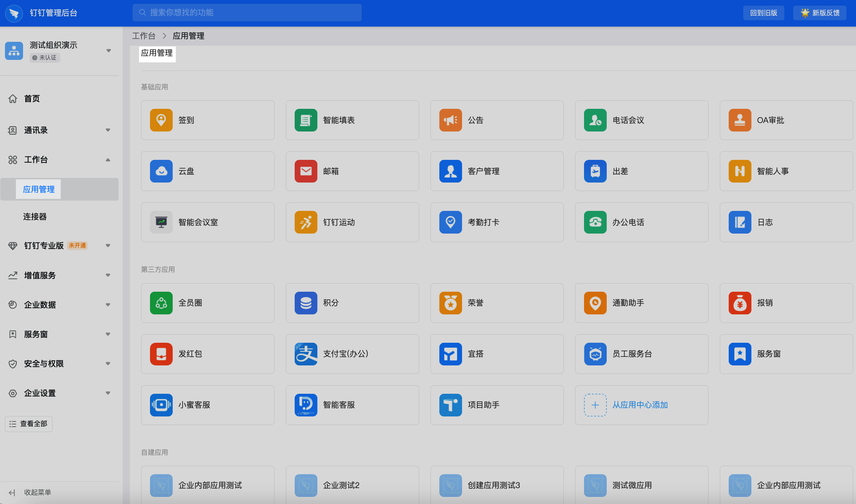Click the 日志 log icon
Viewport: 856px width, 504px height.
point(740,222)
